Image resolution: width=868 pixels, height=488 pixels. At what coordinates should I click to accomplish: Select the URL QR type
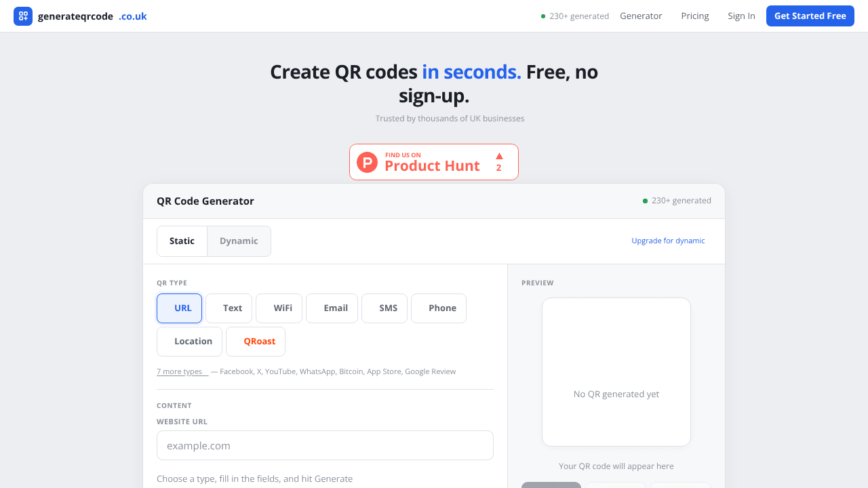coord(179,308)
